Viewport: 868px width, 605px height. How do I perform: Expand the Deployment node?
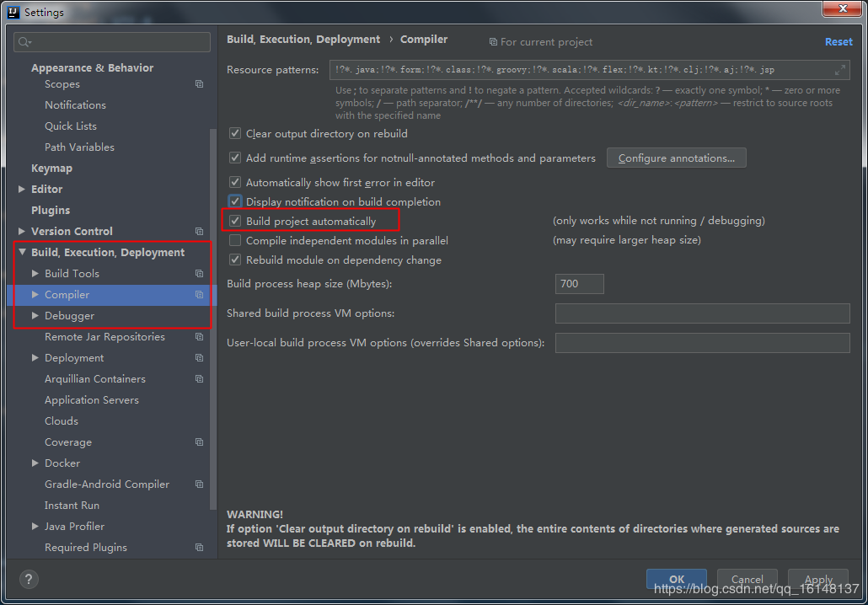pyautogui.click(x=35, y=357)
